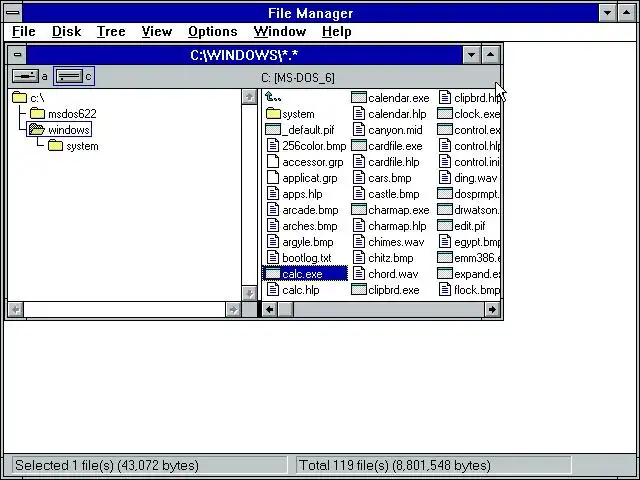Viewport: 640px width, 480px height.
Task: Click file list scroll right arrow
Action: coord(492,309)
